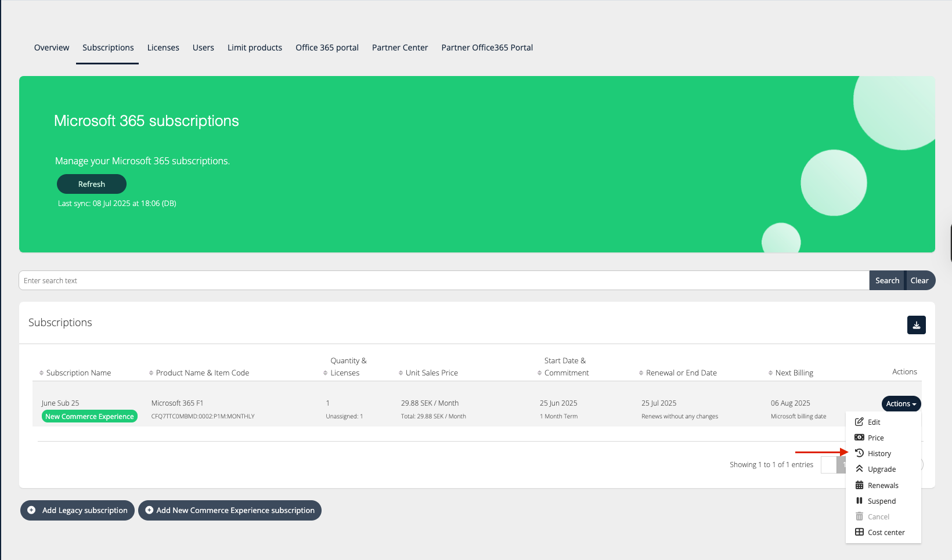Toggle sorting on Unit Sales Price column
This screenshot has height=560, width=952.
pos(399,373)
